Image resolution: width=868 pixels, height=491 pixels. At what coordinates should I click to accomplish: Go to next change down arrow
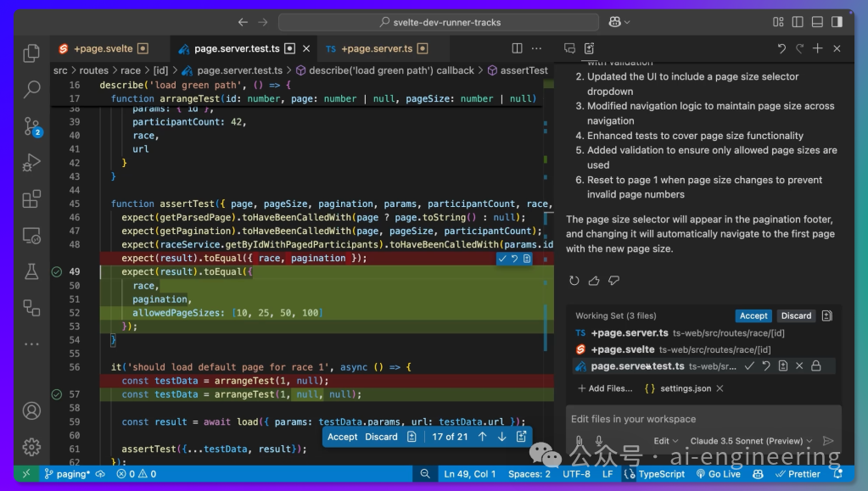pyautogui.click(x=501, y=437)
